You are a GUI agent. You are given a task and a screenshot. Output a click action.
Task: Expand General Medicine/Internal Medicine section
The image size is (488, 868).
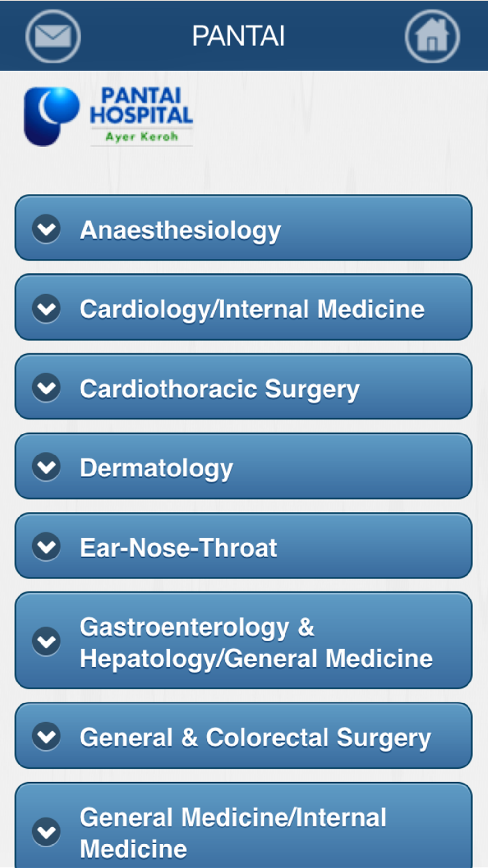coord(244,825)
